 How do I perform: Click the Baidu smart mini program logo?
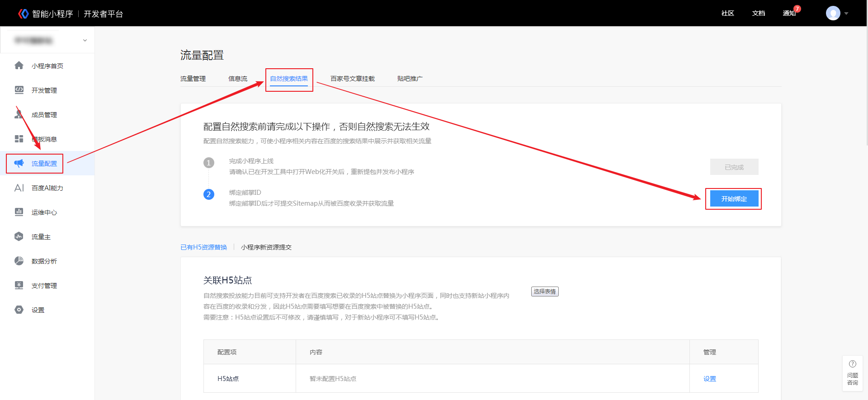(24, 14)
